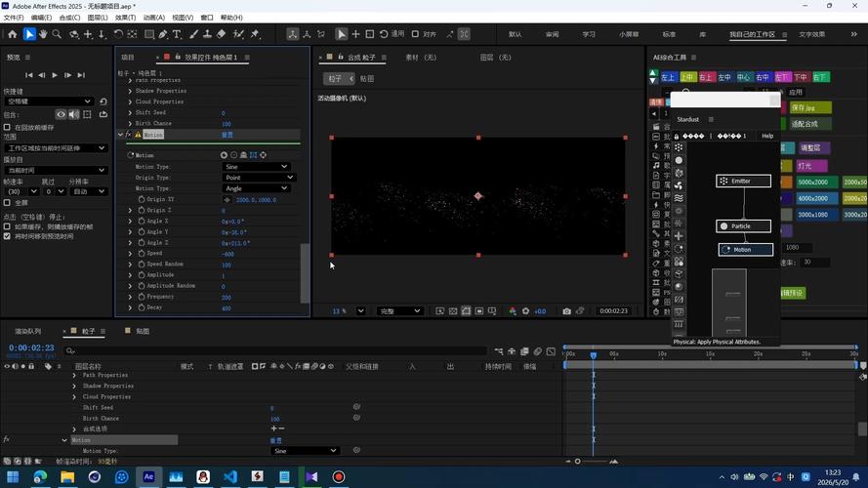Select the Puppet Pin tool
868x488 pixels.
(255, 34)
